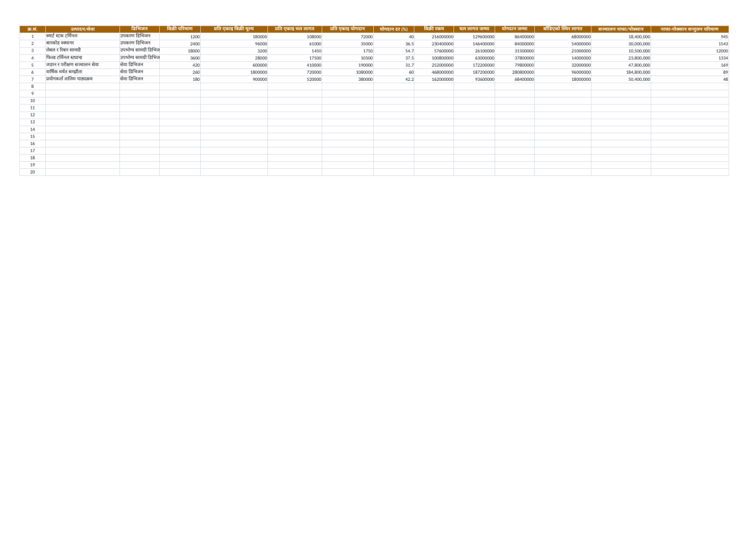756x535 pixels.
Task: Click 'उपकरण डिभिजन' in the बारकोड स्क्यानर row
Action: pyautogui.click(x=139, y=44)
